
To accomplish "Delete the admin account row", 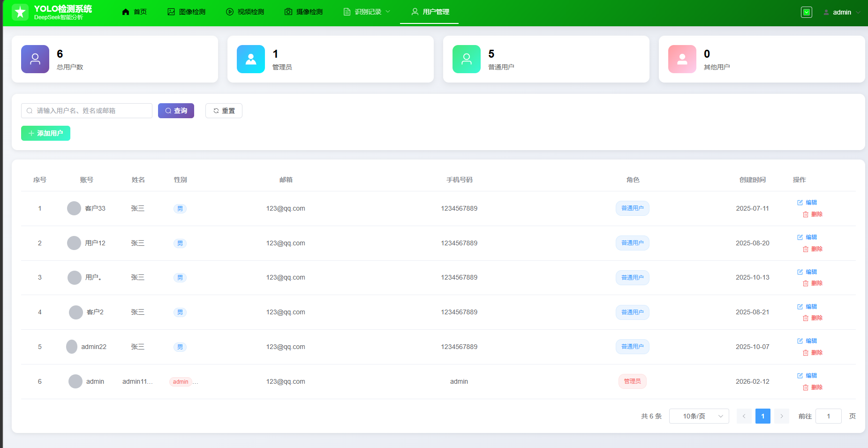I will pos(813,387).
